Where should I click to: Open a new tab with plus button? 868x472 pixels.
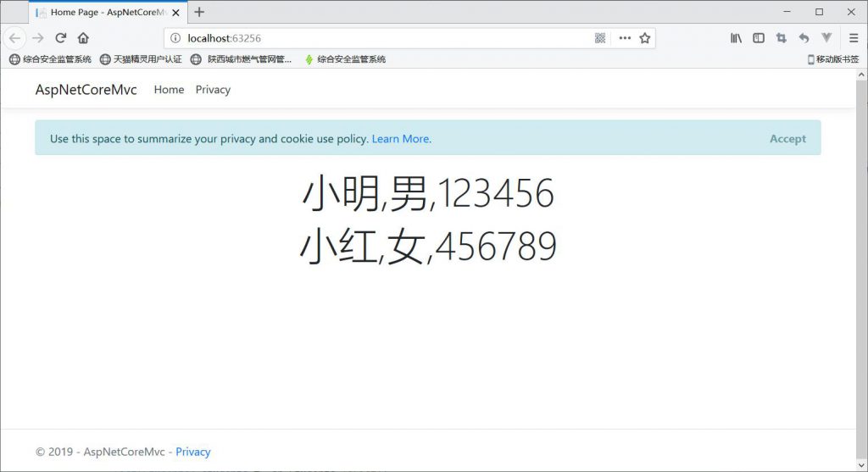199,12
